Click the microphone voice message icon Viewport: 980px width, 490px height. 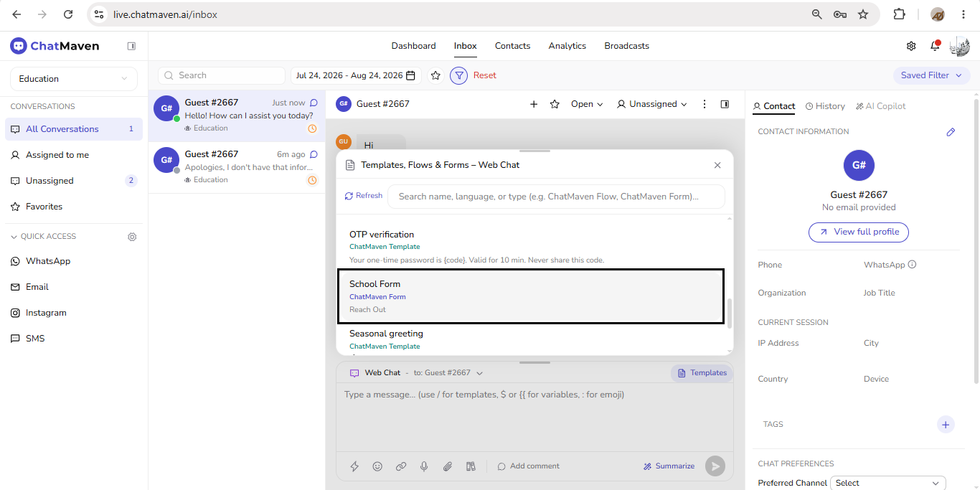[424, 466]
